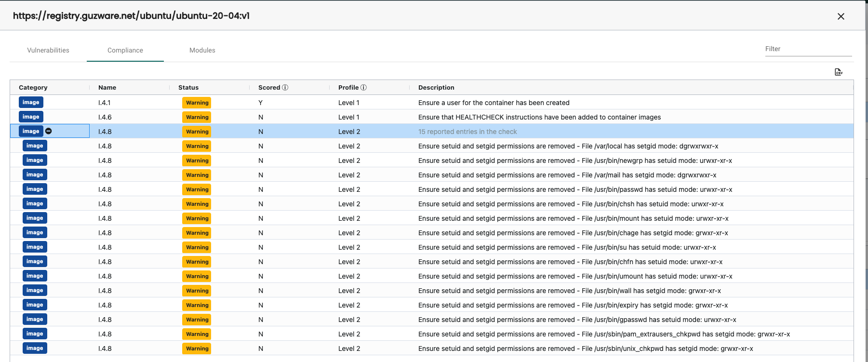Viewport: 868px width, 362px height.
Task: Click 'Level 1' in the HEALTHCHECK row
Action: tap(349, 117)
